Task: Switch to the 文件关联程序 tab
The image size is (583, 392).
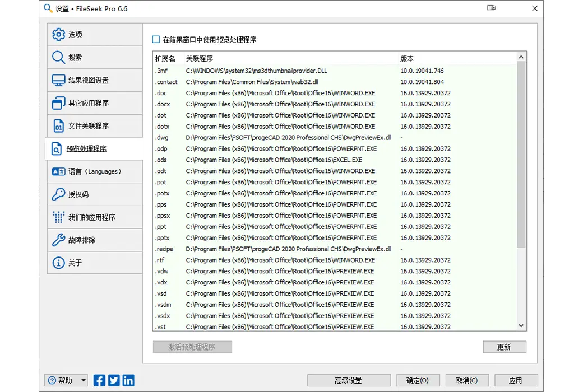Action: tap(95, 126)
